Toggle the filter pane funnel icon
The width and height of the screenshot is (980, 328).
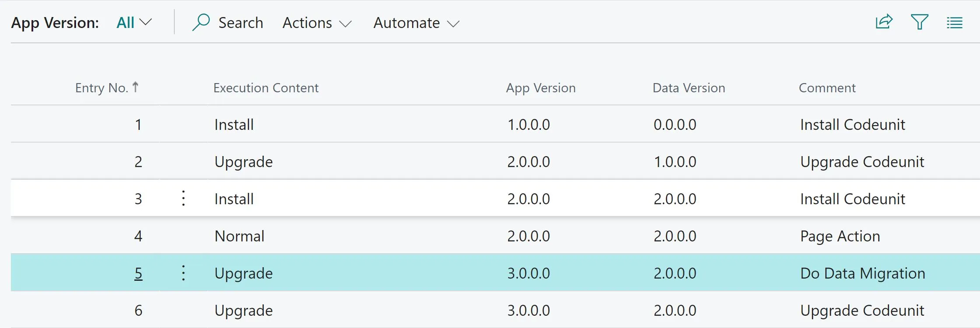click(x=919, y=22)
